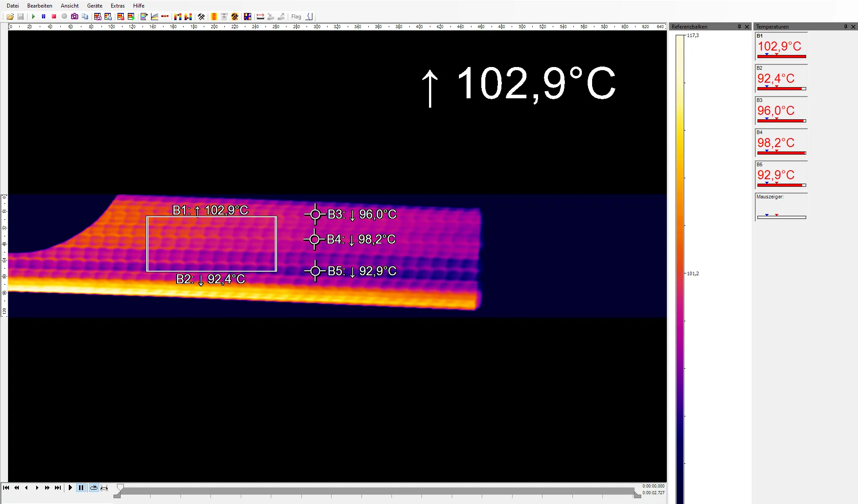Pin the Temperaturen panel
The width and height of the screenshot is (858, 504).
(x=845, y=27)
